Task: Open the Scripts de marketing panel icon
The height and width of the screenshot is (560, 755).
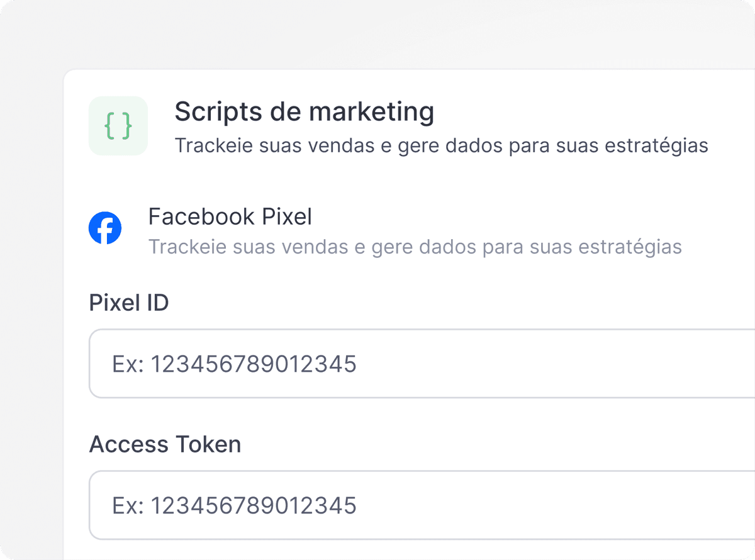Action: coord(118,126)
